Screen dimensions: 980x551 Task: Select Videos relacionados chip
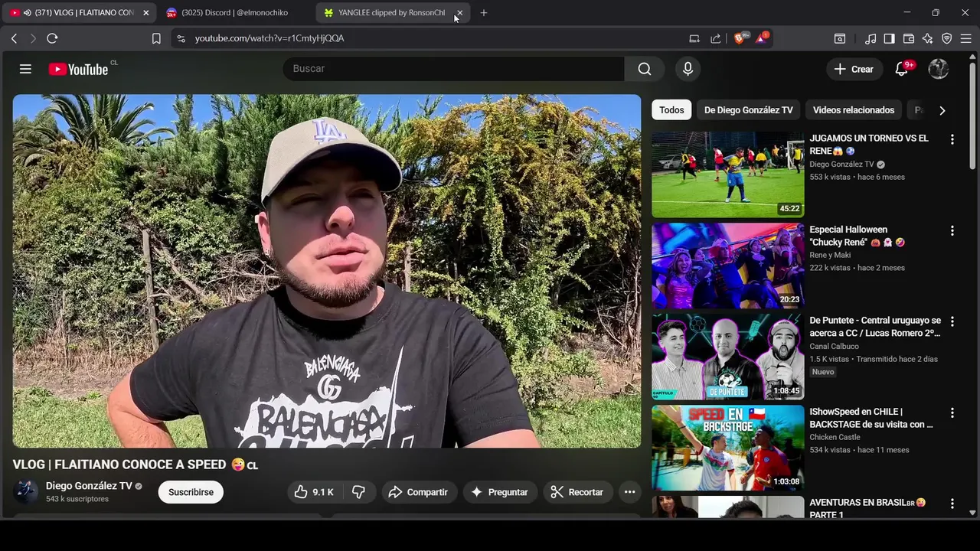(853, 110)
